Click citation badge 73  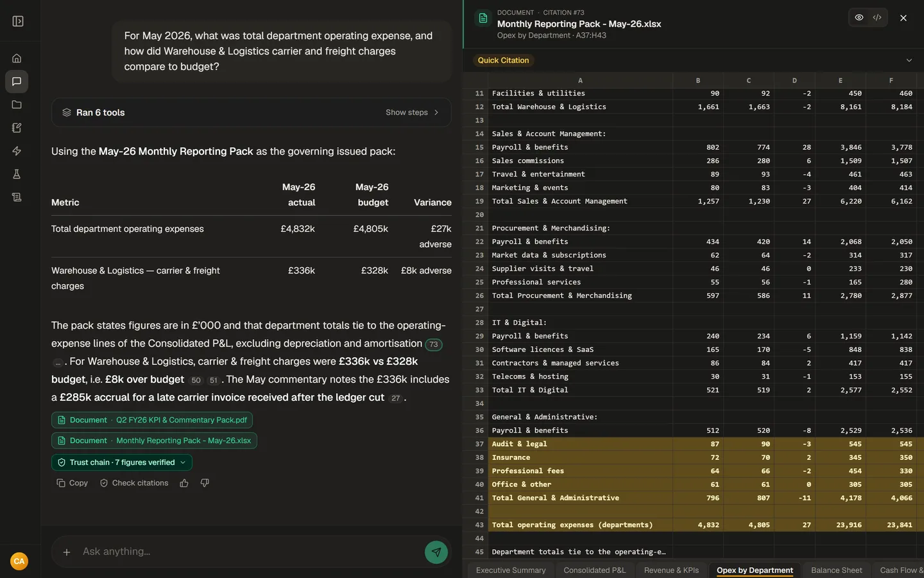pos(434,344)
